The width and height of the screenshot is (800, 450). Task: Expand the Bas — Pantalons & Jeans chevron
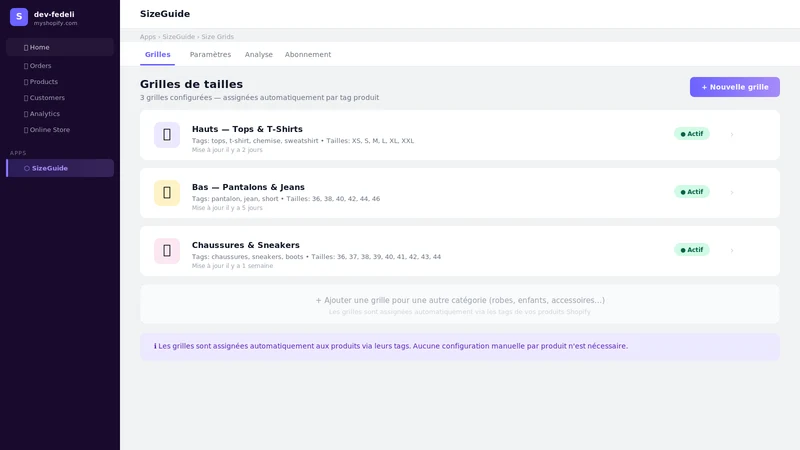[732, 193]
